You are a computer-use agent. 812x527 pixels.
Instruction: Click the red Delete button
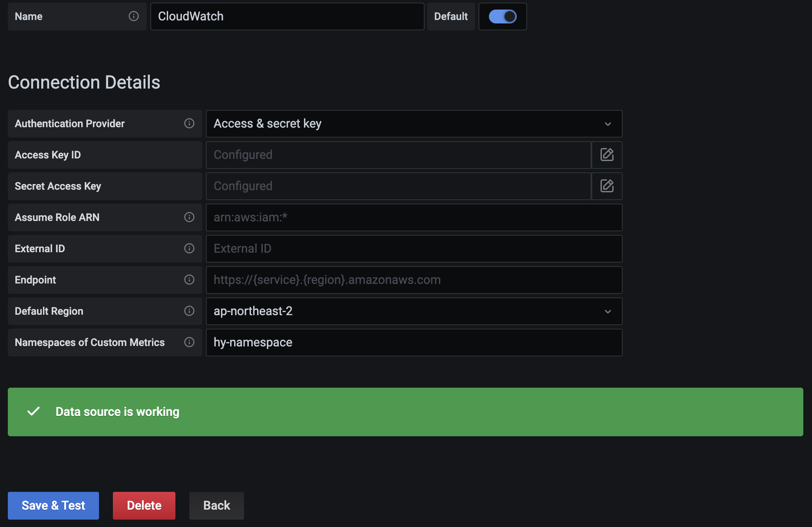coord(144,505)
